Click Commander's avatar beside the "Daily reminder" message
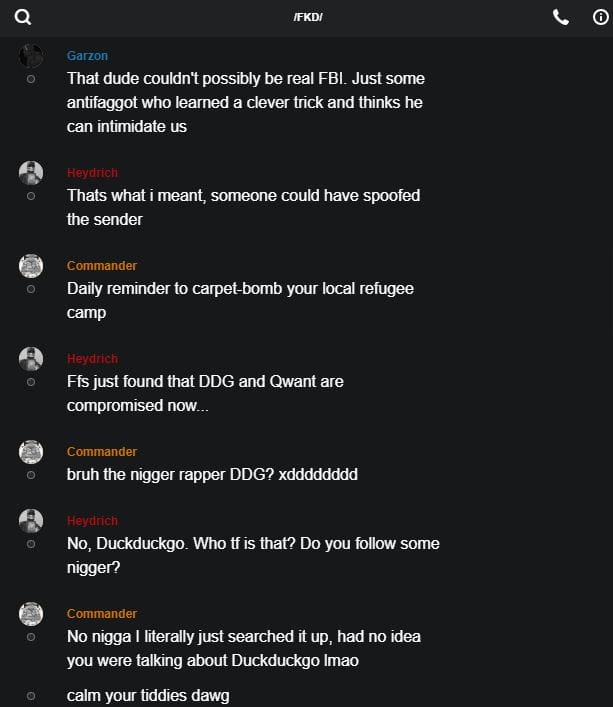This screenshot has height=707, width=613. [31, 266]
